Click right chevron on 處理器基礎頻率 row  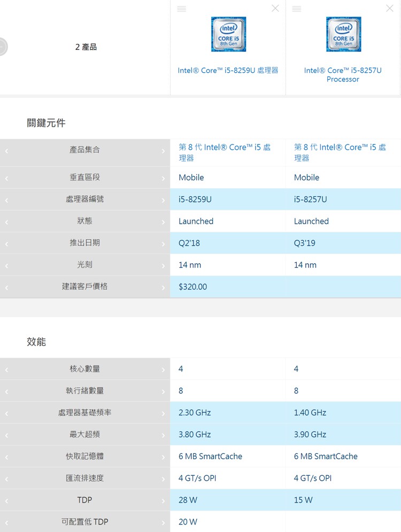pos(164,414)
